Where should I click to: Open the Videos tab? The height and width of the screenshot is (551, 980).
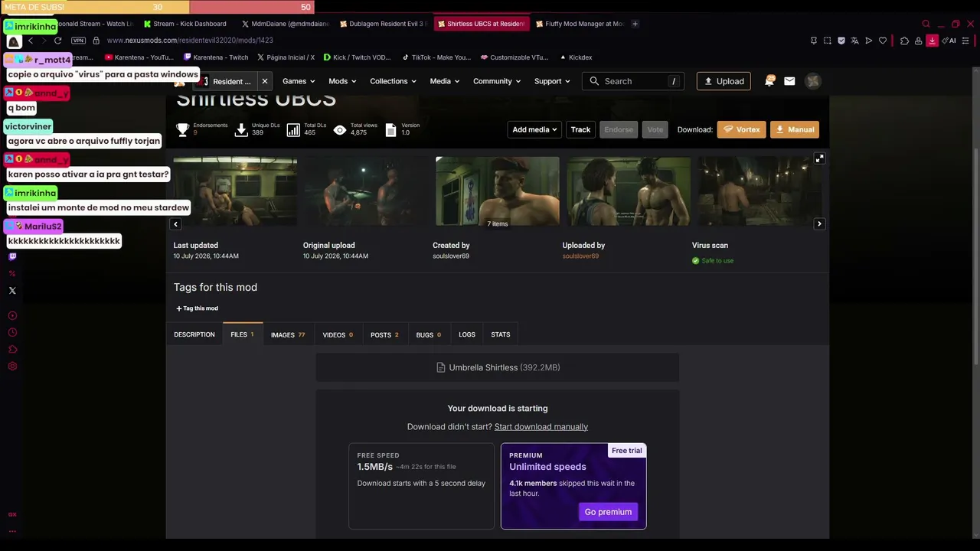338,334
